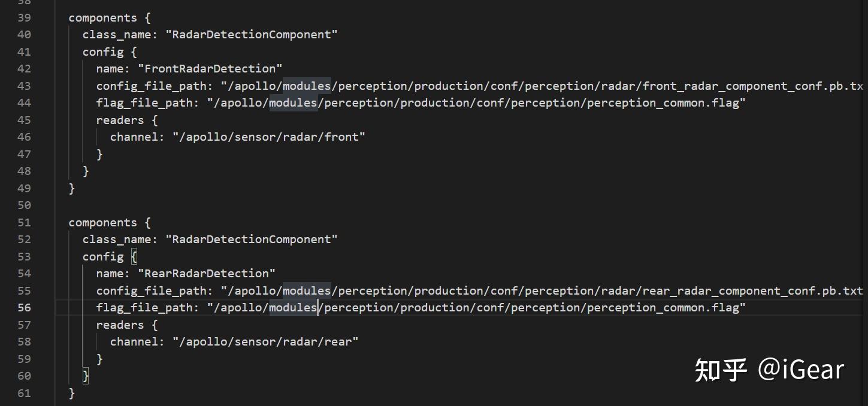Place cursor on "/apollo/sensor/radar/rear" channel value
Image resolution: width=868 pixels, height=406 pixels.
point(265,341)
